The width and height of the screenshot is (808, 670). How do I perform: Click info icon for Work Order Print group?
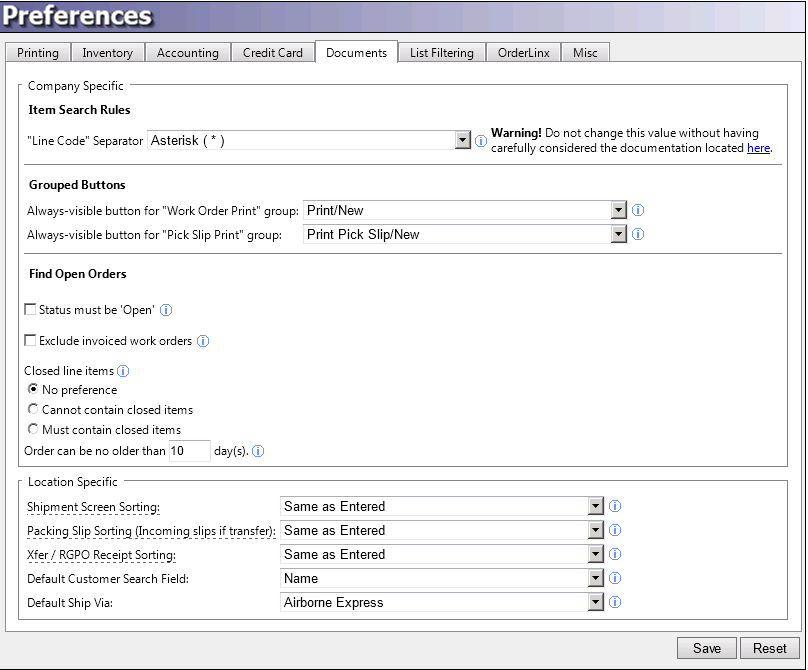tap(638, 210)
